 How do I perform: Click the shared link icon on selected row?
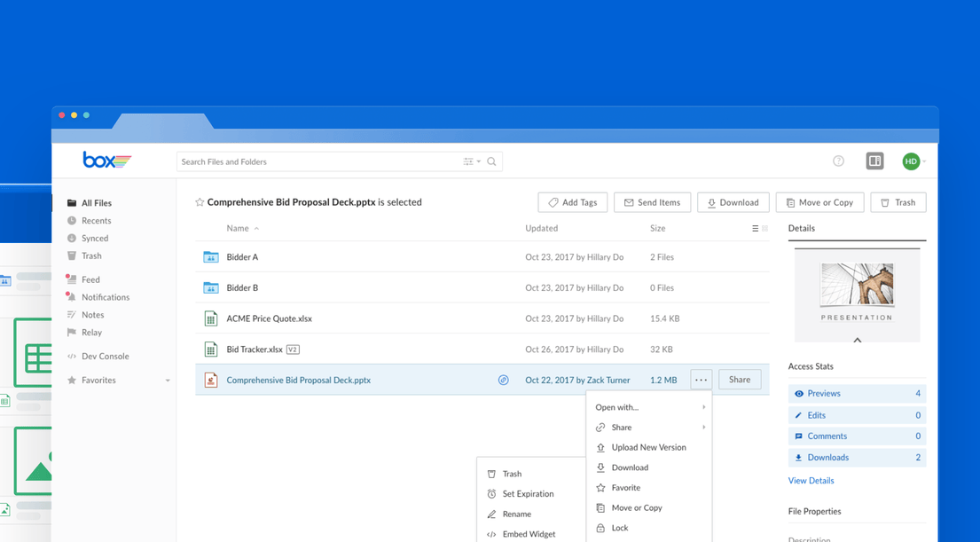[x=503, y=380]
